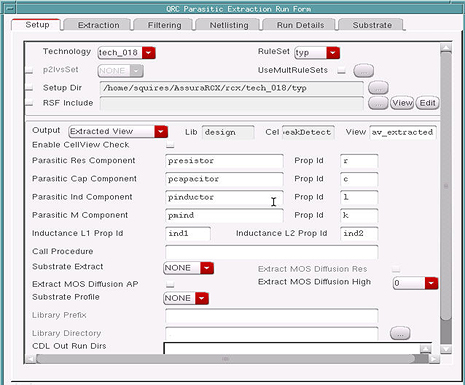Screen dimensions: 465x385
Task: Click the RSF Include input field
Action: coord(232,103)
